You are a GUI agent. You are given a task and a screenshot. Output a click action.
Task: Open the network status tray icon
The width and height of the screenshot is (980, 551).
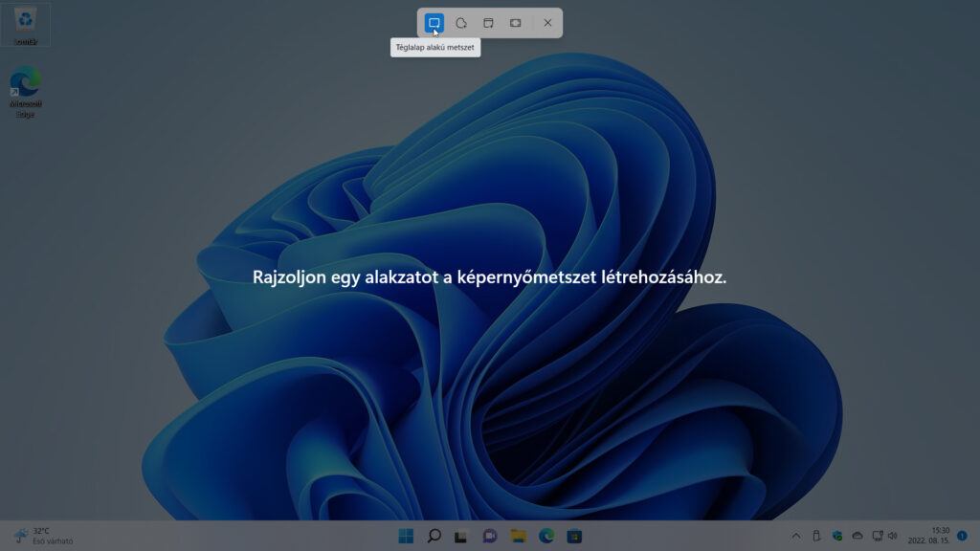click(x=878, y=536)
